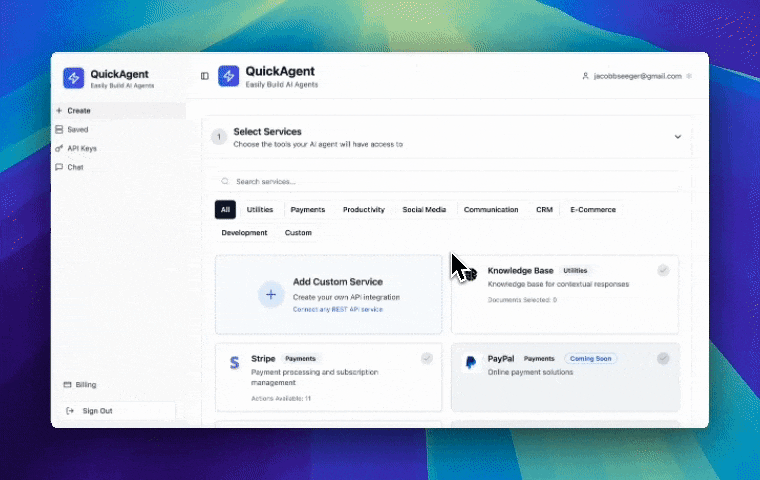Click the Create plus icon
Screen dimensions: 760x480
tap(59, 111)
